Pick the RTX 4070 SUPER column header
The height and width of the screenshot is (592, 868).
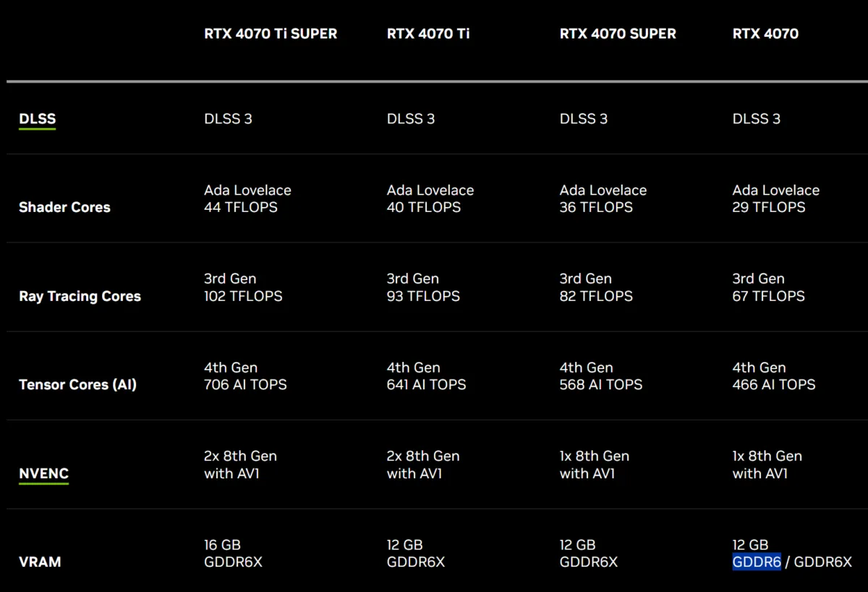click(618, 34)
